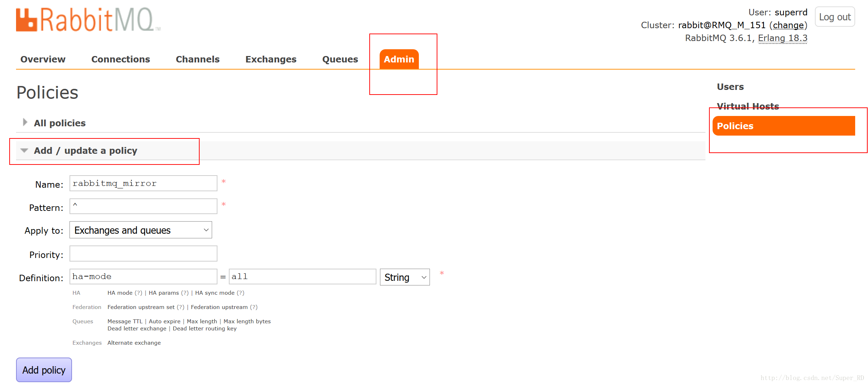Open Users in the admin sidebar
The height and width of the screenshot is (385, 868).
click(x=730, y=87)
